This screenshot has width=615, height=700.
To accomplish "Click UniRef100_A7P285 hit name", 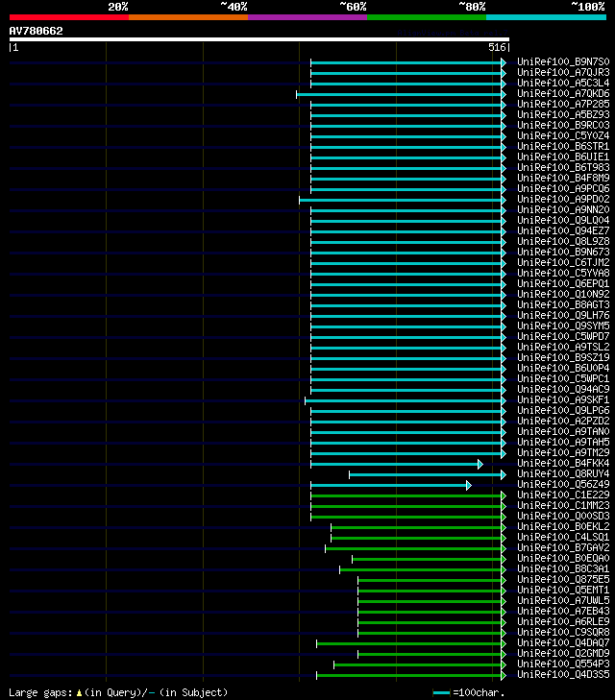I will [x=563, y=104].
